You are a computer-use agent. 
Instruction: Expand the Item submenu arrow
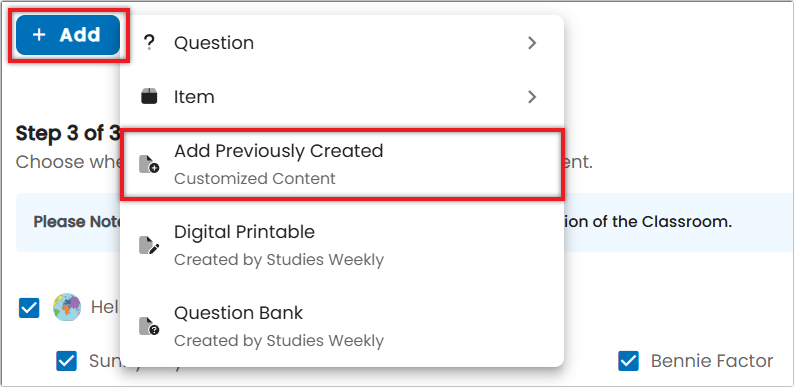pyautogui.click(x=532, y=97)
